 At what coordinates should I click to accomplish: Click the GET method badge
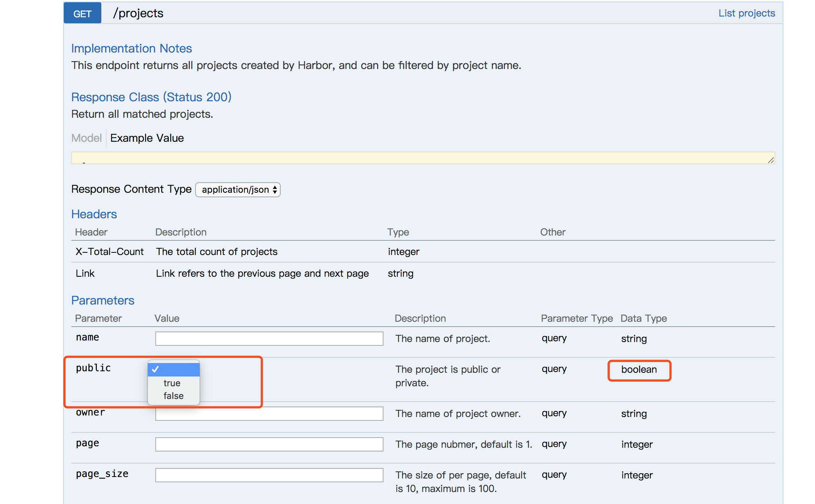click(x=82, y=13)
